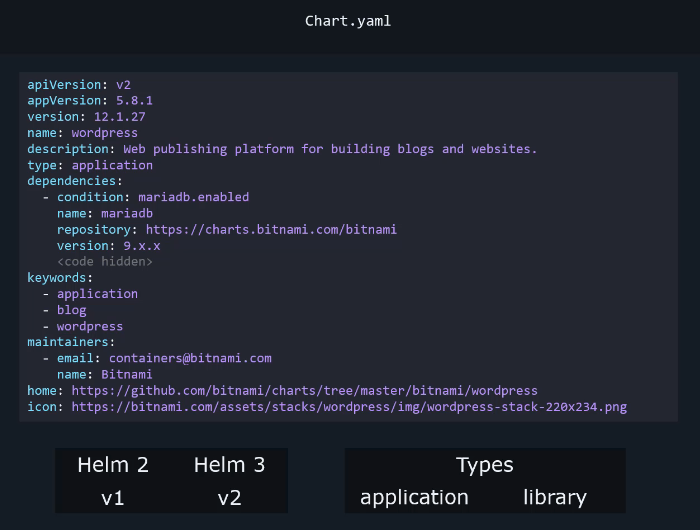Click the condition value mariadb.enabled
This screenshot has width=700, height=530.
[x=193, y=197]
